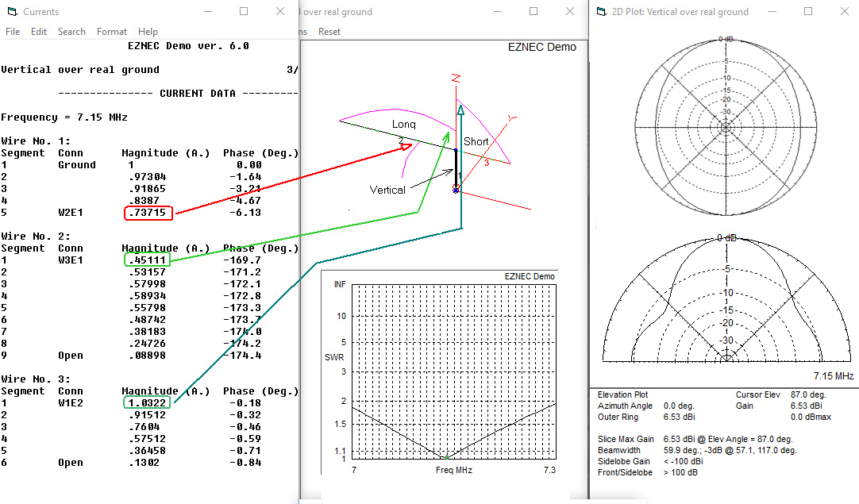Maximize the antenna view window
This screenshot has width=859, height=504.
[x=534, y=12]
